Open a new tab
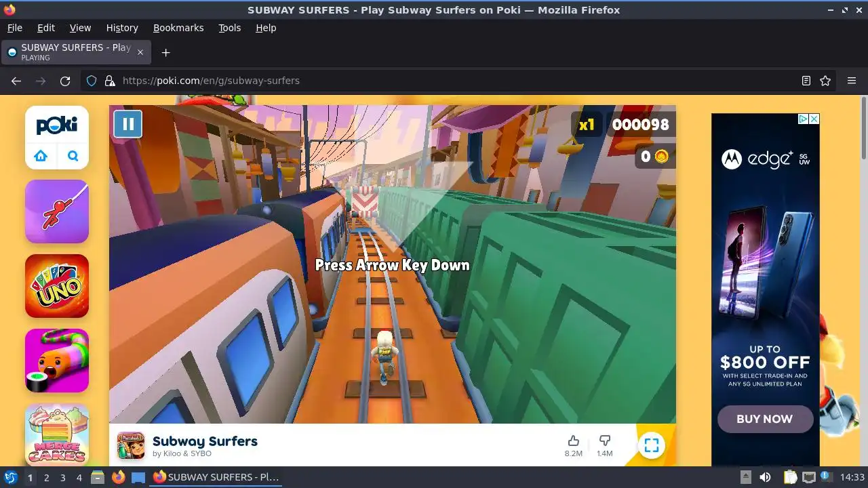The image size is (868, 488). coord(165,52)
